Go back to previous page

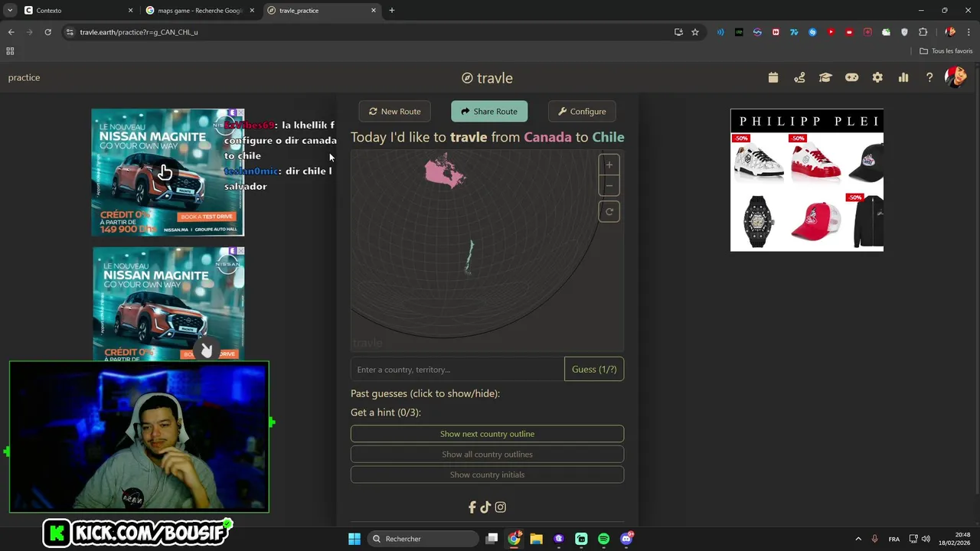tap(11, 32)
